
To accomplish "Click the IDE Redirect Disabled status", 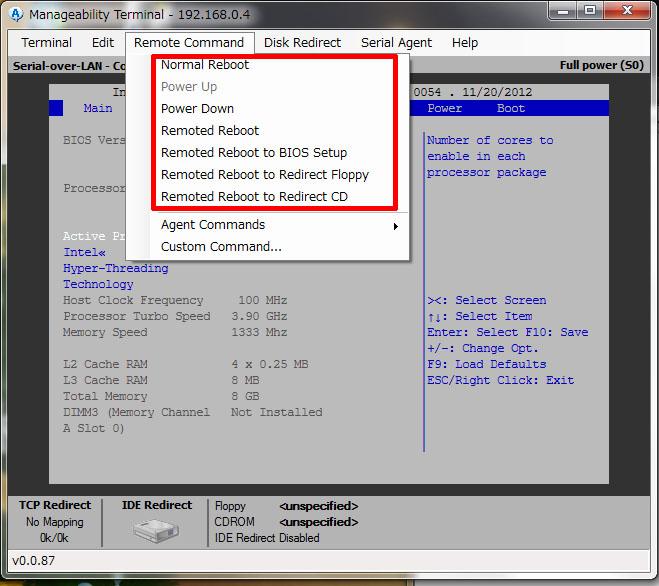I will click(267, 538).
